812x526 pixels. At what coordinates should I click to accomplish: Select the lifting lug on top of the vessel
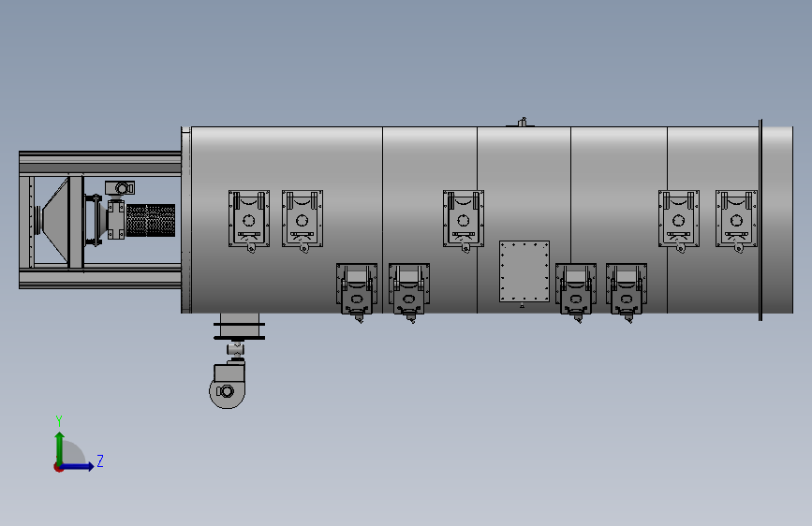(522, 123)
